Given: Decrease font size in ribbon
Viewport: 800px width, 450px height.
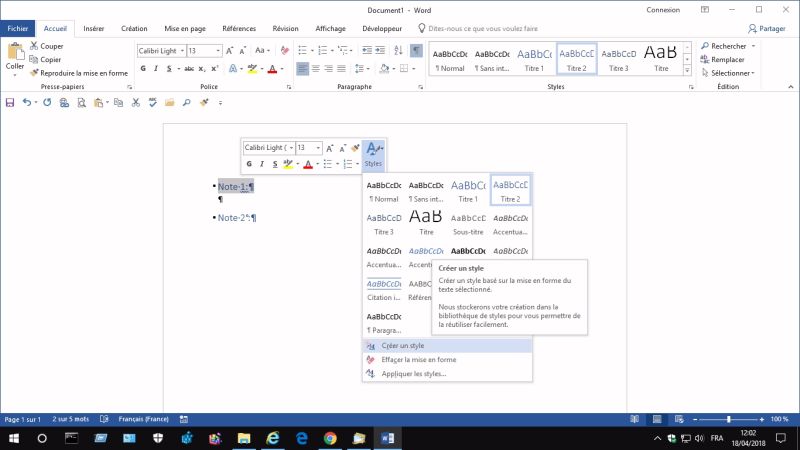Looking at the screenshot, I should click(243, 51).
